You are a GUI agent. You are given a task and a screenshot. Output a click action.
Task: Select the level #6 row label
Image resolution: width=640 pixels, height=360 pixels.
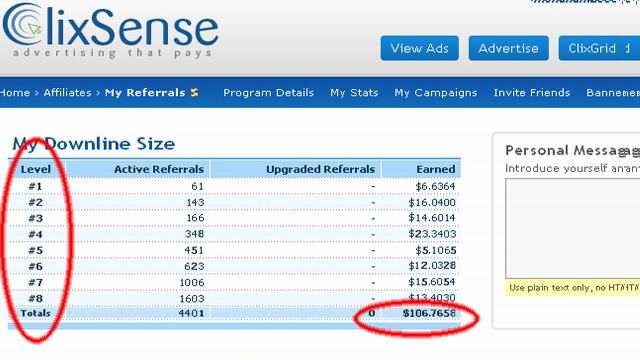(36, 266)
